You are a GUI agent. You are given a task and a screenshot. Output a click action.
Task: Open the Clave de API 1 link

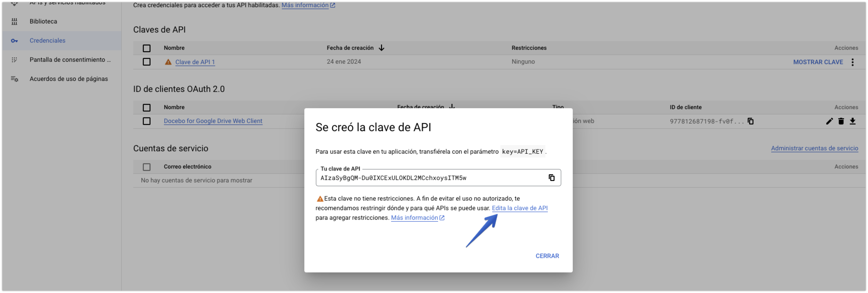point(195,62)
